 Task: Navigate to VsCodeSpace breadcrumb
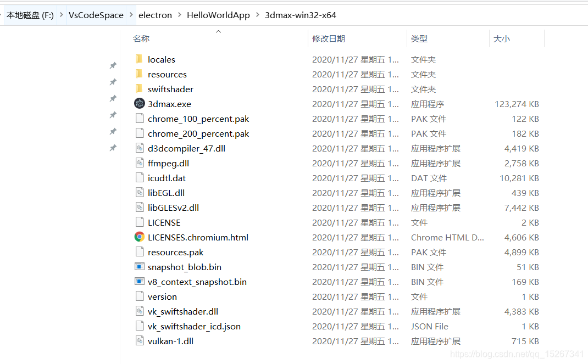96,15
